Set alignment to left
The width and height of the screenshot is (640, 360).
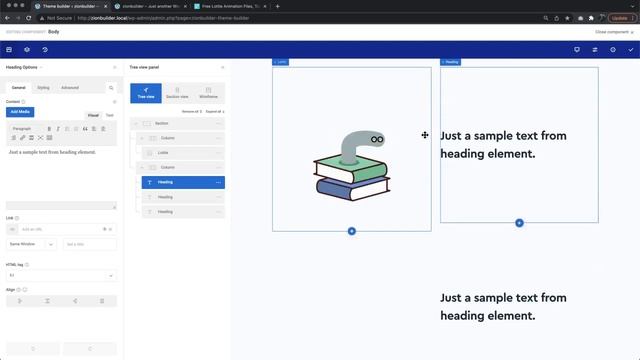(20, 301)
